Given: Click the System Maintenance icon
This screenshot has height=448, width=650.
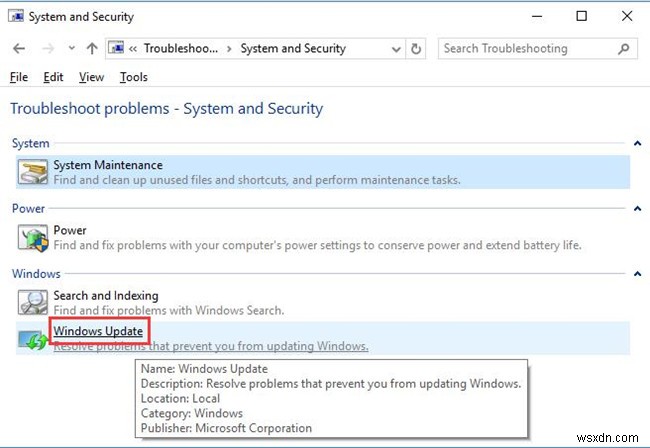Looking at the screenshot, I should point(33,172).
